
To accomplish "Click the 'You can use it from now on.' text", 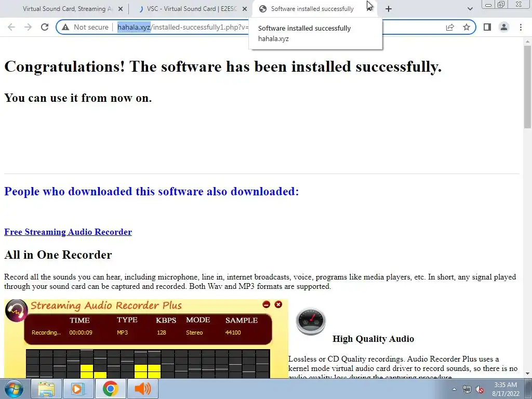I will click(x=78, y=98).
